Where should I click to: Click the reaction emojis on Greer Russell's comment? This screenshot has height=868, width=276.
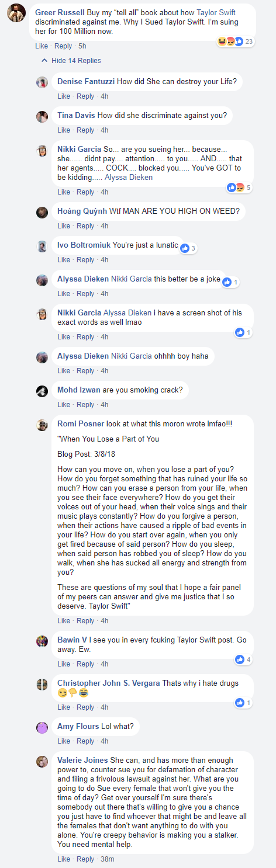[230, 41]
